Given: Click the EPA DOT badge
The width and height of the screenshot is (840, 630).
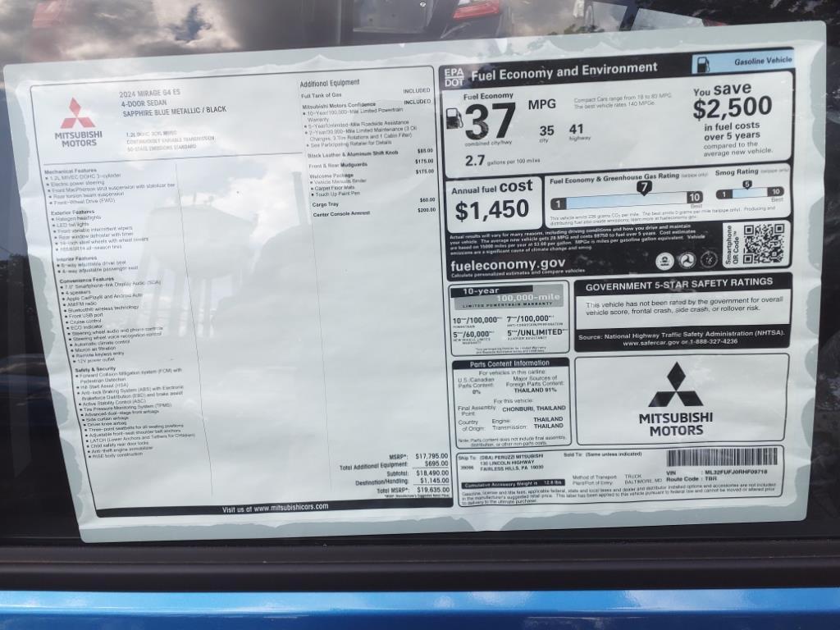Looking at the screenshot, I should (454, 76).
